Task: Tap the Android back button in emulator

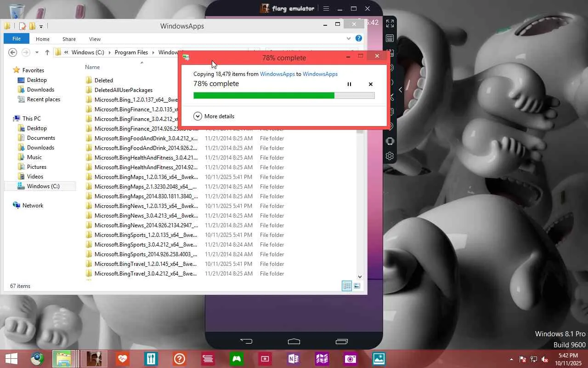Action: tap(246, 341)
